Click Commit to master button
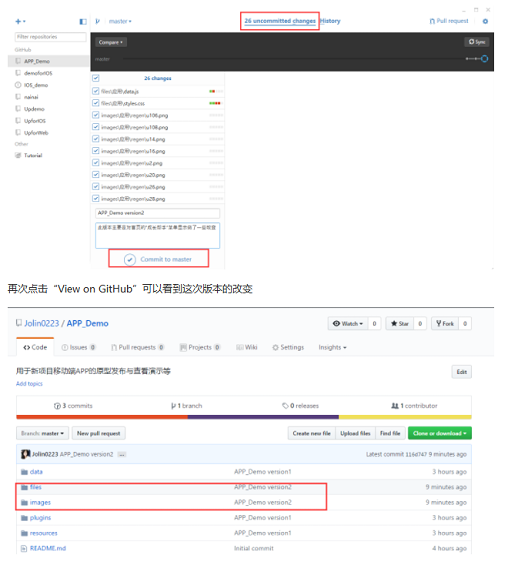This screenshot has width=508, height=565. coord(159,259)
